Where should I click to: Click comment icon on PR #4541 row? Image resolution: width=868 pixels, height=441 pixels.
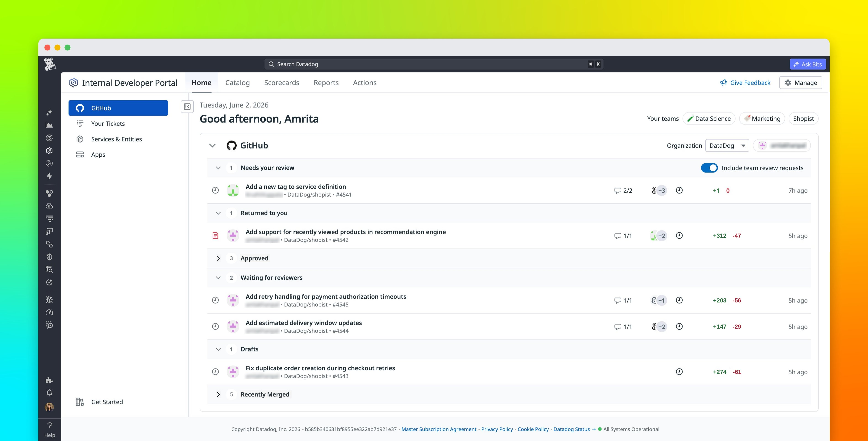(x=617, y=191)
